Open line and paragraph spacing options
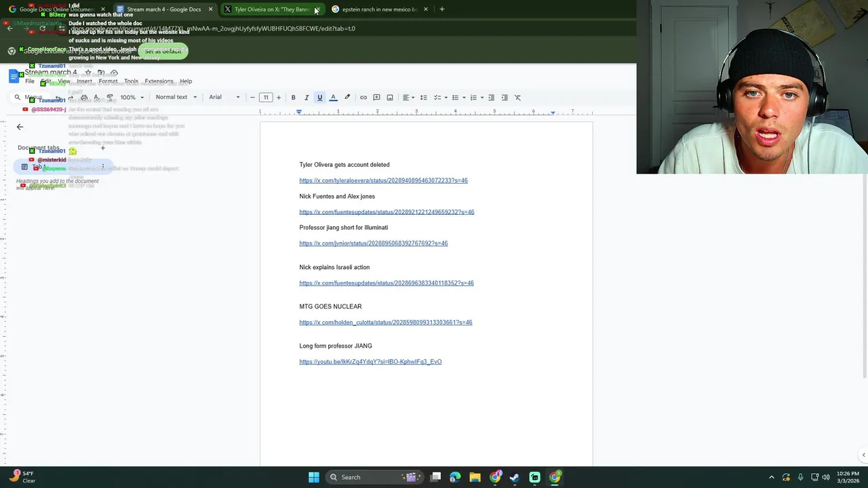The height and width of the screenshot is (488, 868). tap(423, 98)
